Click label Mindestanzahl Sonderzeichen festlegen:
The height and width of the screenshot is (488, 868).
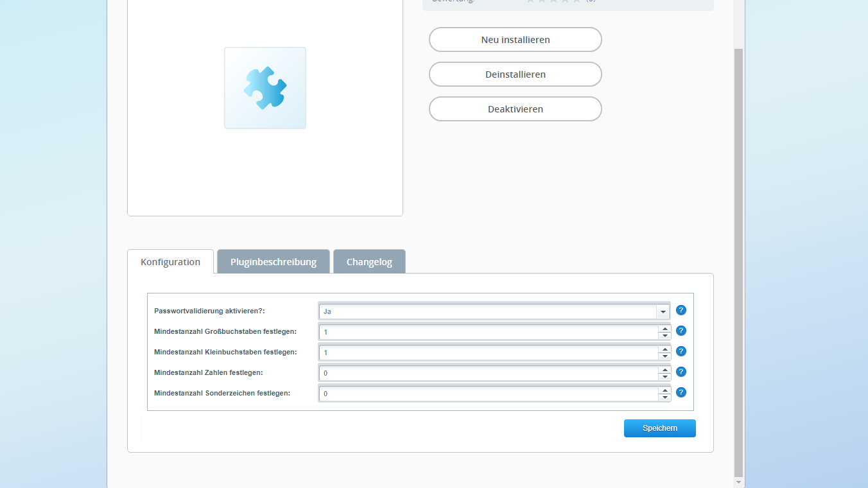[222, 393]
